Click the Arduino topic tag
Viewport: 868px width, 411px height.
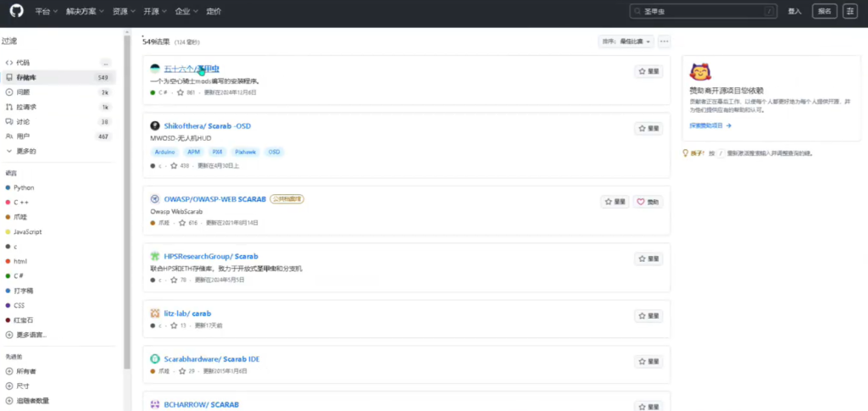[165, 153]
